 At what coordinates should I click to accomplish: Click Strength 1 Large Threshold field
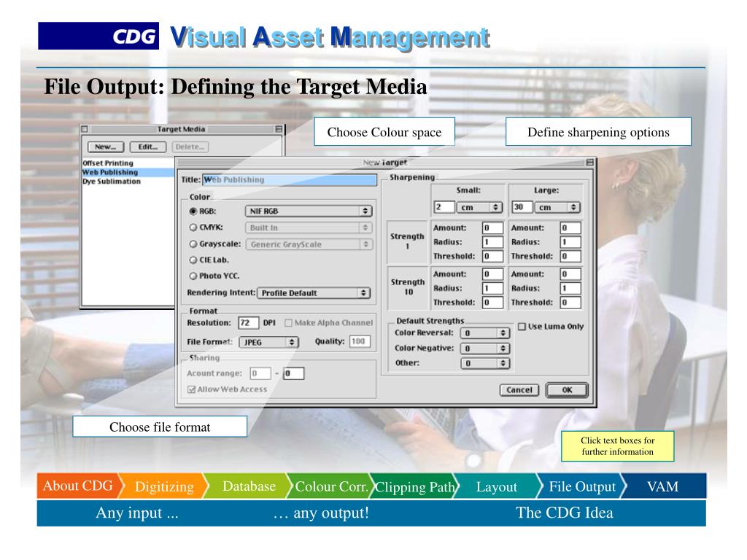click(x=570, y=256)
